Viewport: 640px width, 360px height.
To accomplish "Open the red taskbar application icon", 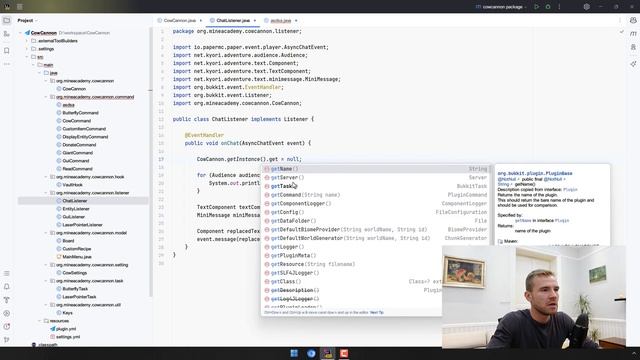I will [344, 353].
